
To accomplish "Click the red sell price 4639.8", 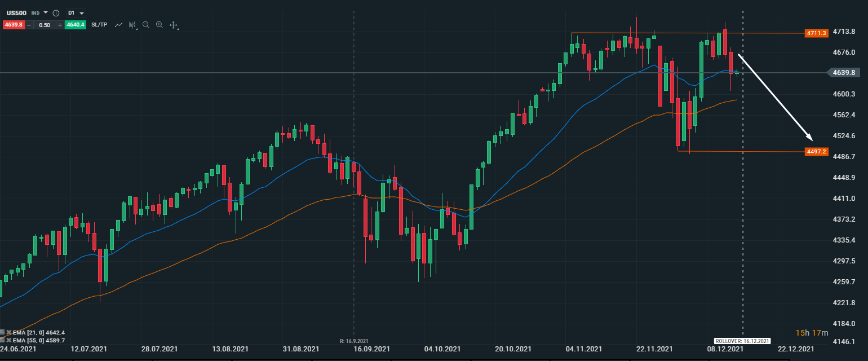I will 12,25.
